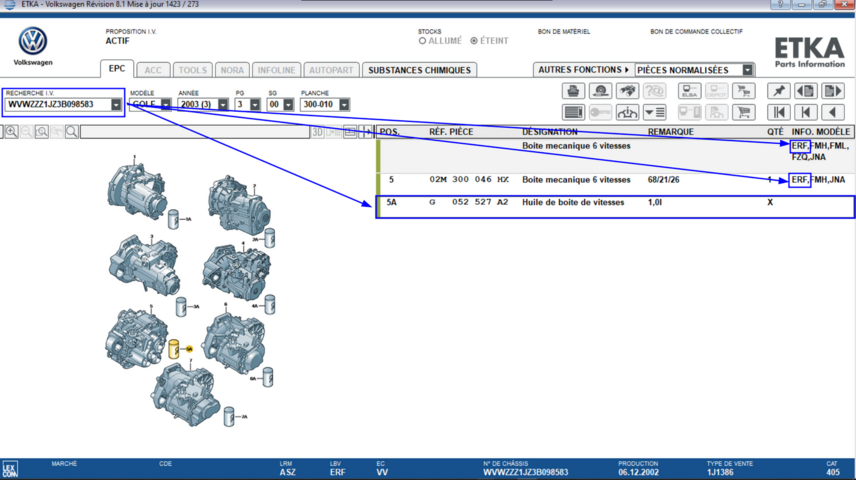Select the ALLUMÉ stocks radio button
The image size is (856, 480).
[423, 41]
